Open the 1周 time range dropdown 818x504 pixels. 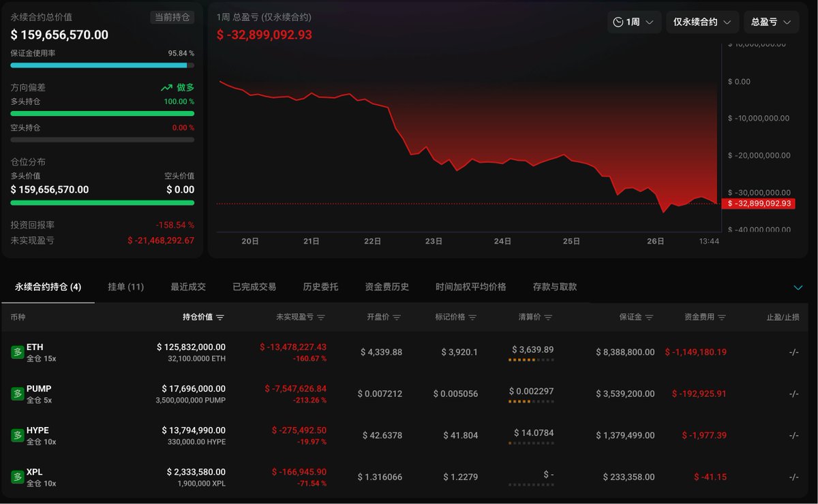(634, 22)
